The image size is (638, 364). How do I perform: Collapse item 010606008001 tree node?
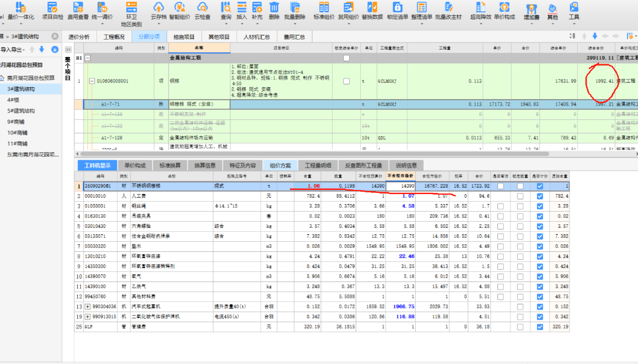tap(92, 81)
